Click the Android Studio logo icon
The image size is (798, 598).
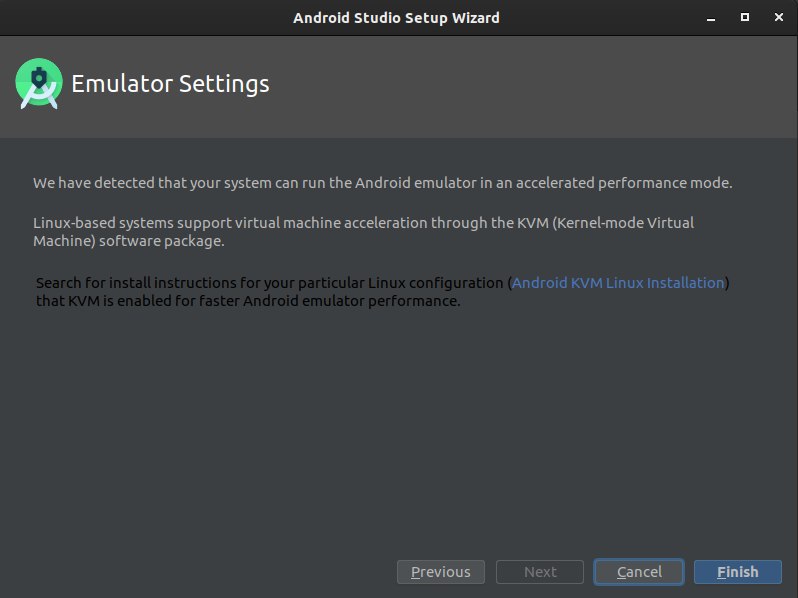click(39, 83)
